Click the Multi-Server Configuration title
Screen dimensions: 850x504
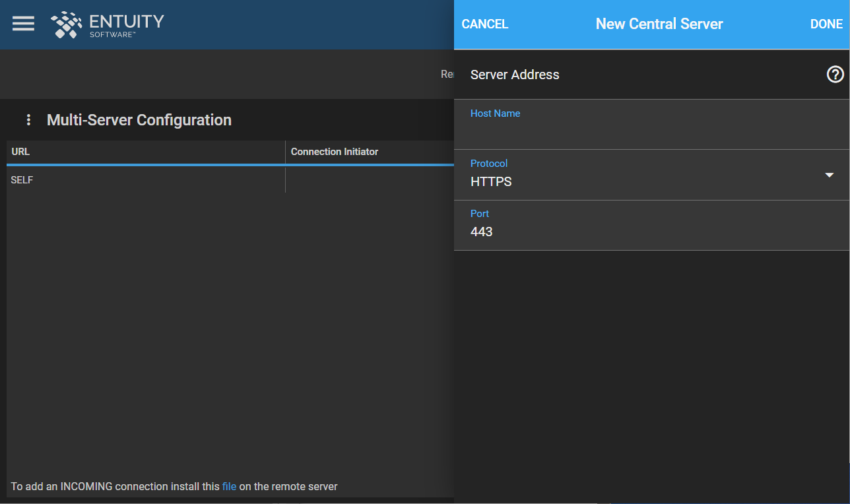[x=139, y=120]
